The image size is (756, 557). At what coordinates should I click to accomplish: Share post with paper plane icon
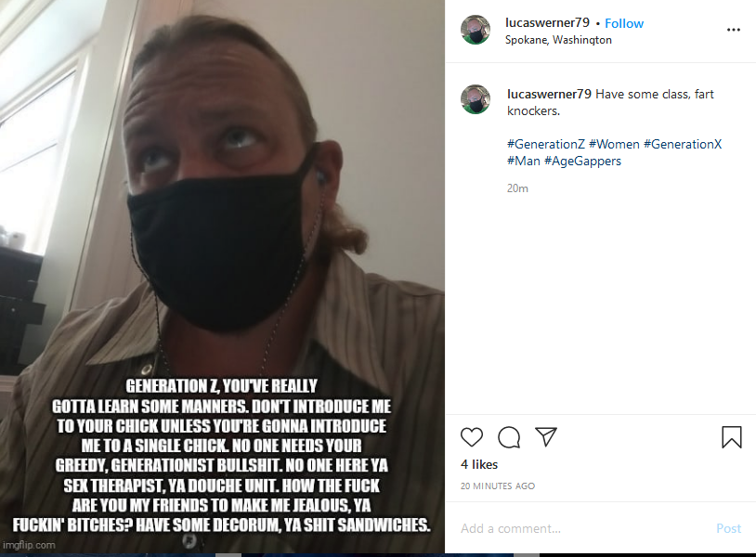[546, 436]
